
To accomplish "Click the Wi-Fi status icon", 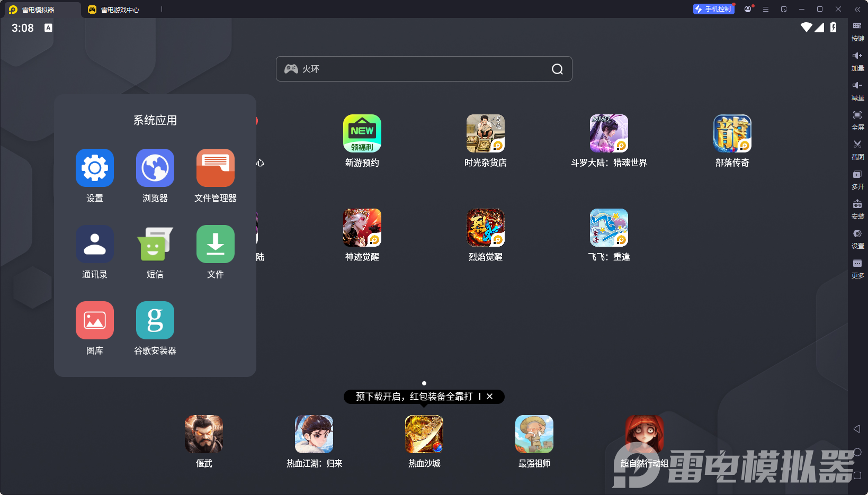I will point(807,27).
